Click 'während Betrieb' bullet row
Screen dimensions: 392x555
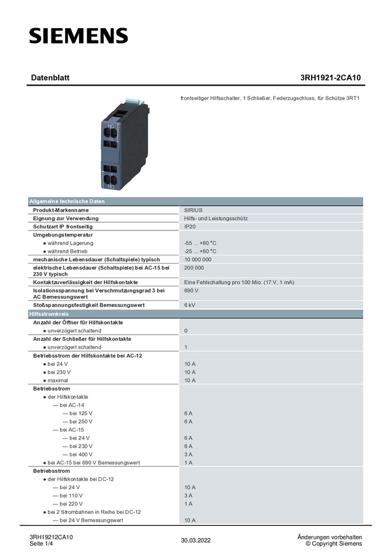point(65,251)
